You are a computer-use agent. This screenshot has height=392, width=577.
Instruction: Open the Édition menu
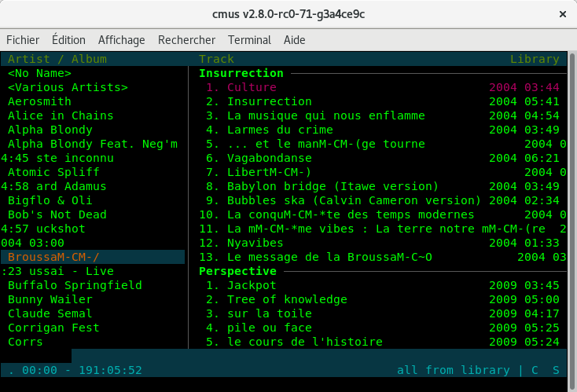(68, 40)
